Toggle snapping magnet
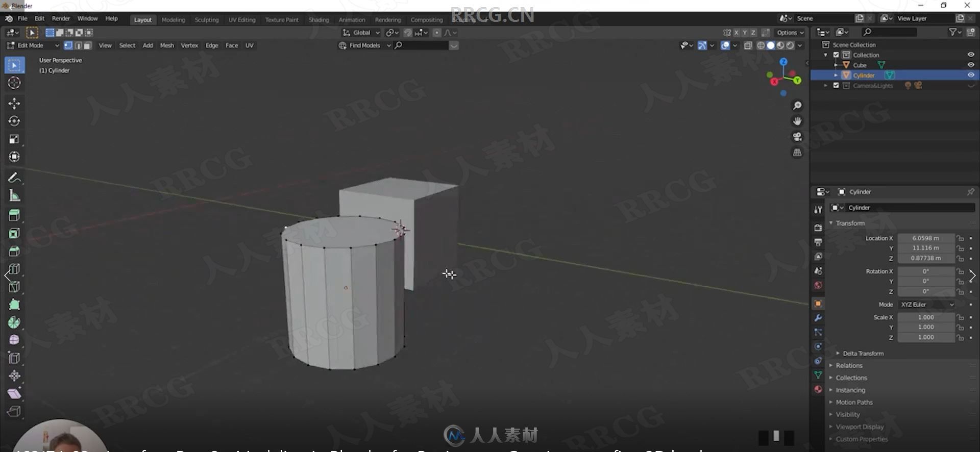The width and height of the screenshot is (980, 452). click(408, 33)
